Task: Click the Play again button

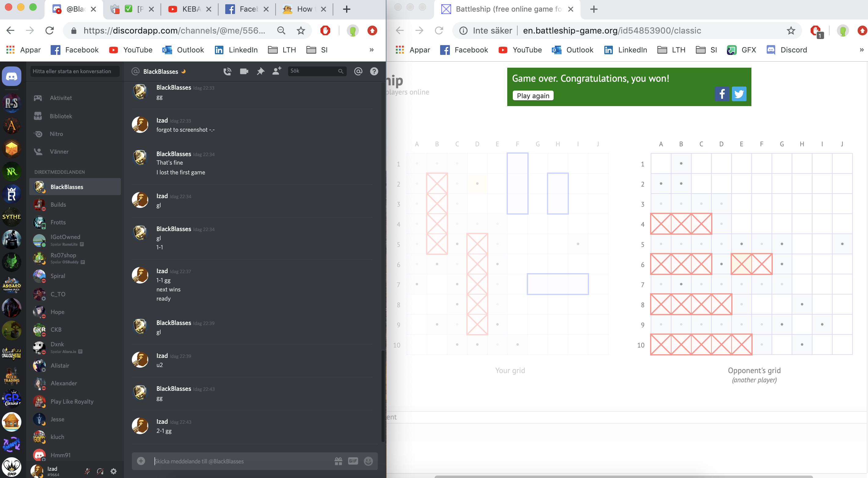Action: coord(533,96)
